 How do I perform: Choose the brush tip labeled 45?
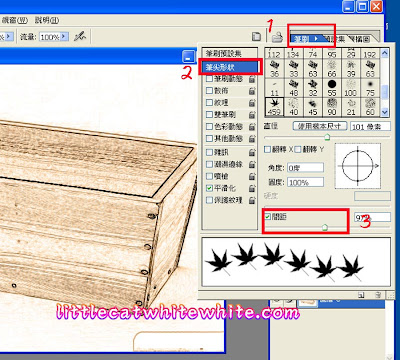[313, 107]
